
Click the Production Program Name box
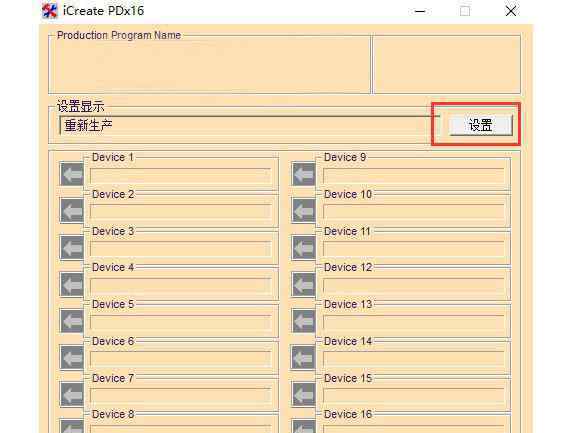tap(209, 64)
